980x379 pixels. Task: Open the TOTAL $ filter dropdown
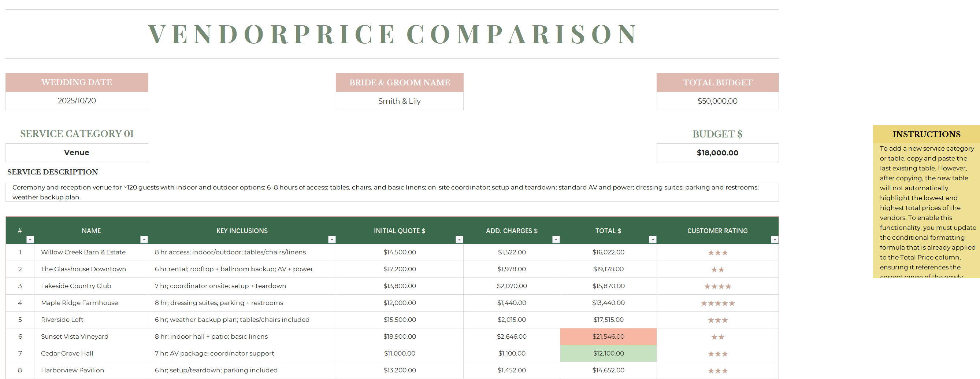coord(653,240)
